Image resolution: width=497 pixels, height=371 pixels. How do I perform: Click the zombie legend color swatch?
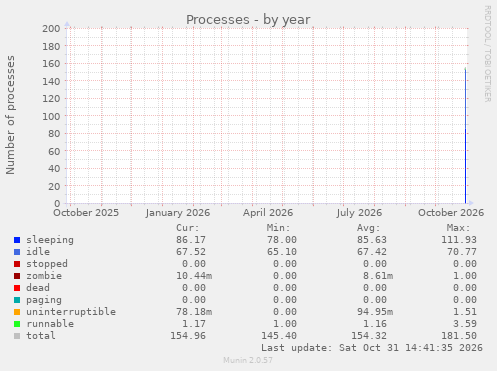[17, 276]
